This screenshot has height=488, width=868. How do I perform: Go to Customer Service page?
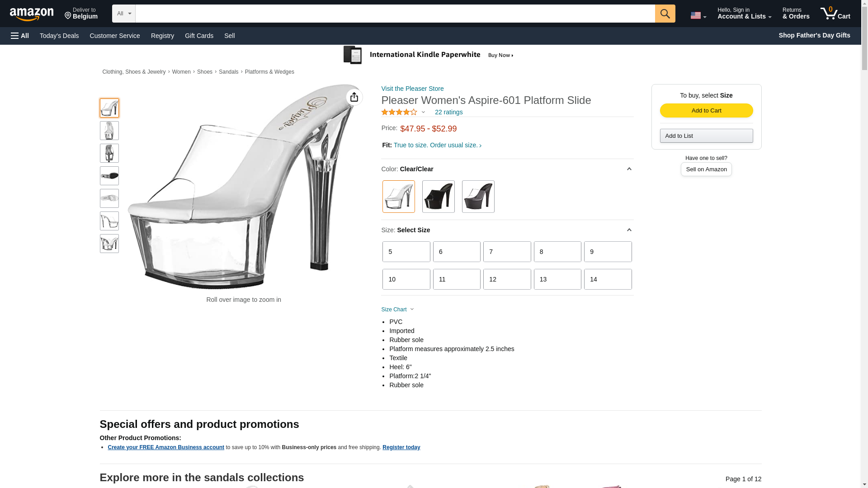(x=115, y=36)
